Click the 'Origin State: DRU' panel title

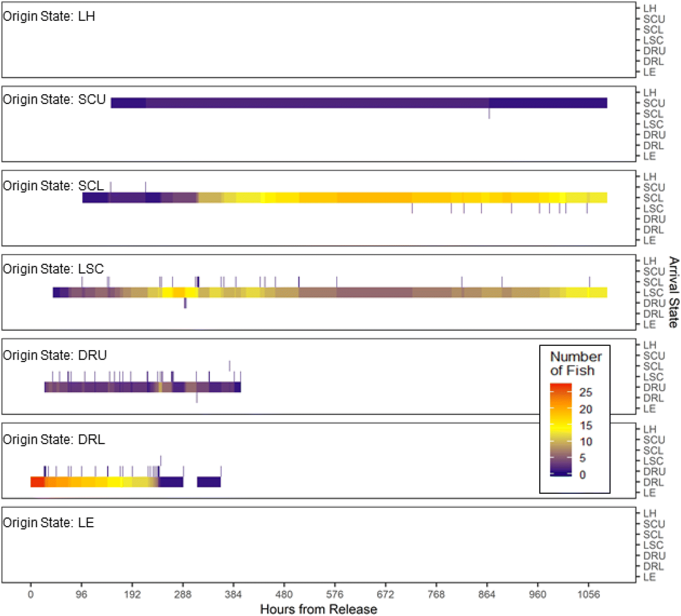(x=55, y=355)
